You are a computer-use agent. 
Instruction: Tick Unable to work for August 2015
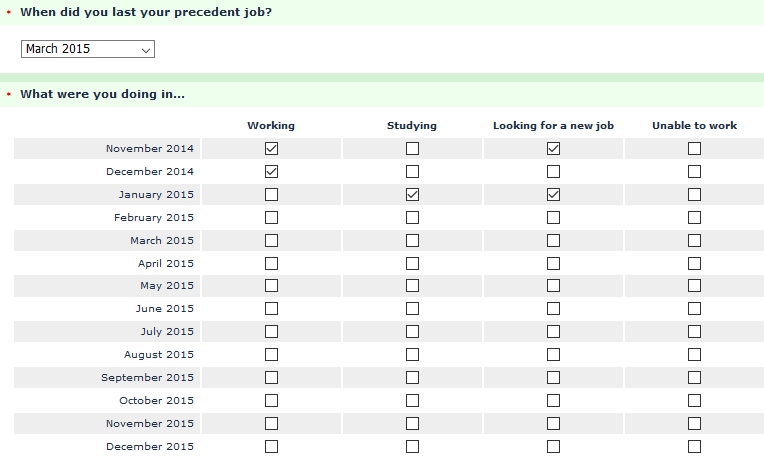pos(694,355)
